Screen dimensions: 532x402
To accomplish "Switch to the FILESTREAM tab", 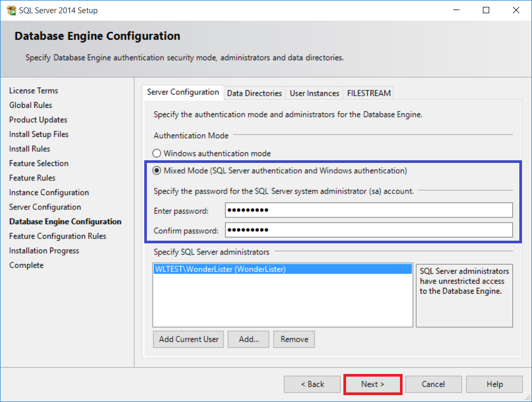I will coord(369,93).
